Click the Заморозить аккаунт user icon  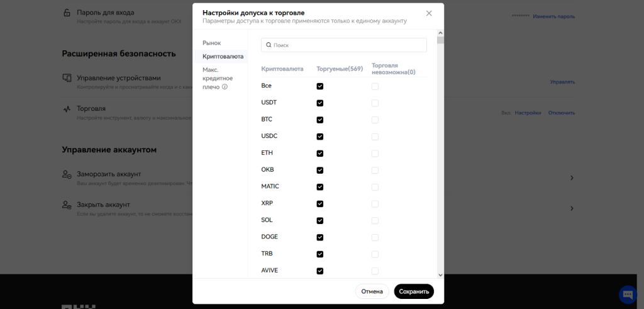pos(67,174)
